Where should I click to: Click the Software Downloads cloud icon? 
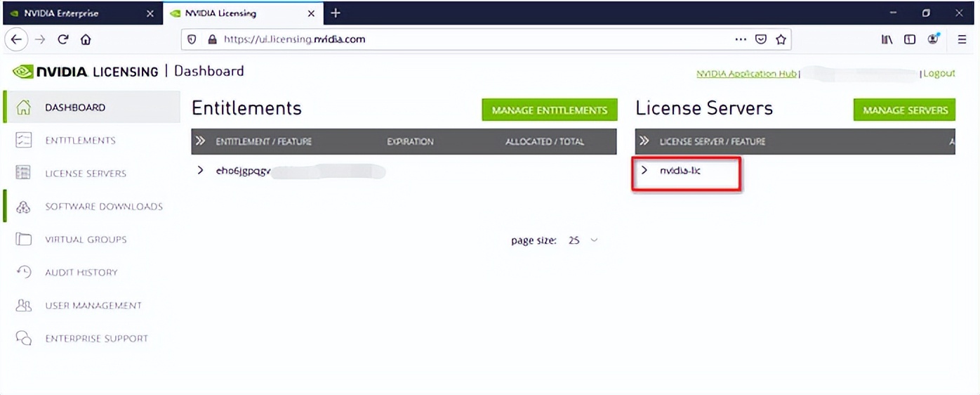(23, 207)
